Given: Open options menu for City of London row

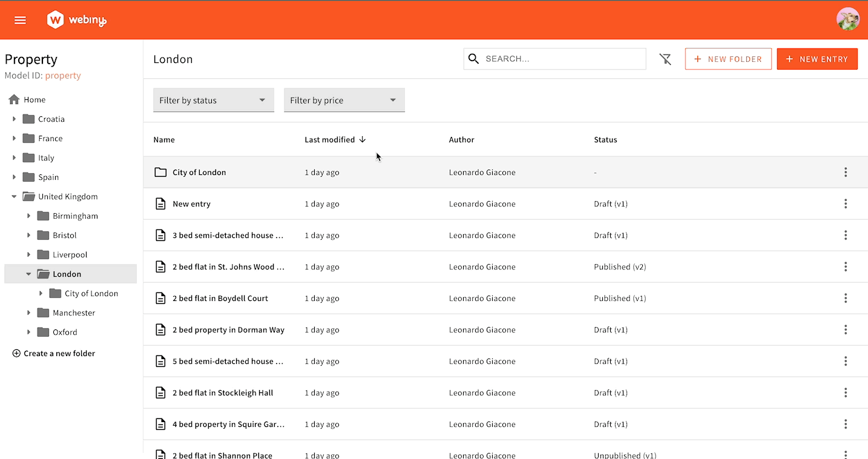Looking at the screenshot, I should [846, 173].
